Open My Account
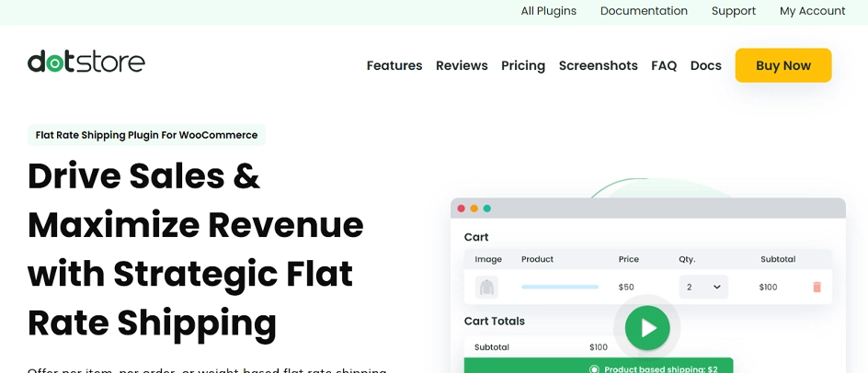Image resolution: width=868 pixels, height=373 pixels. click(813, 11)
